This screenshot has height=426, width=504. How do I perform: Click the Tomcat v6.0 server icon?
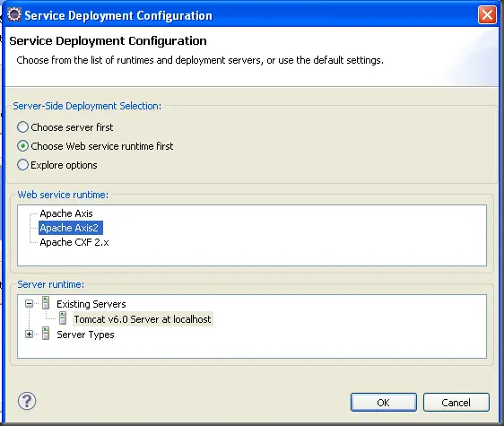63,318
